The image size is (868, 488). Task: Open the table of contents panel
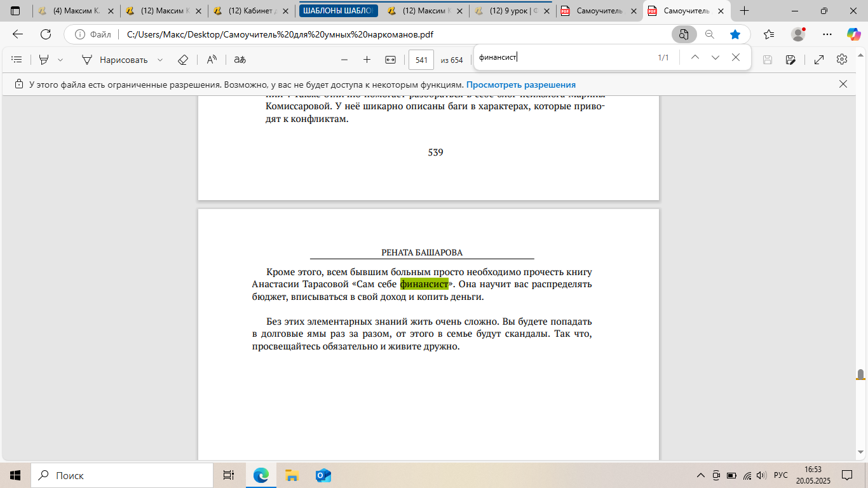coord(17,60)
